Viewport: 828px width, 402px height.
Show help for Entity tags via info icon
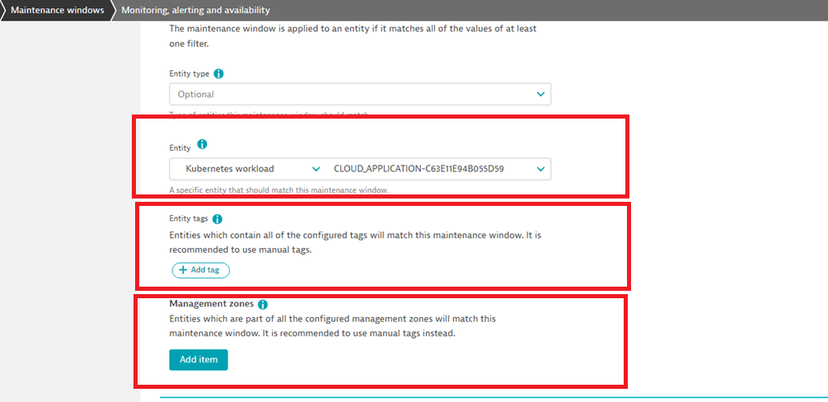click(218, 218)
